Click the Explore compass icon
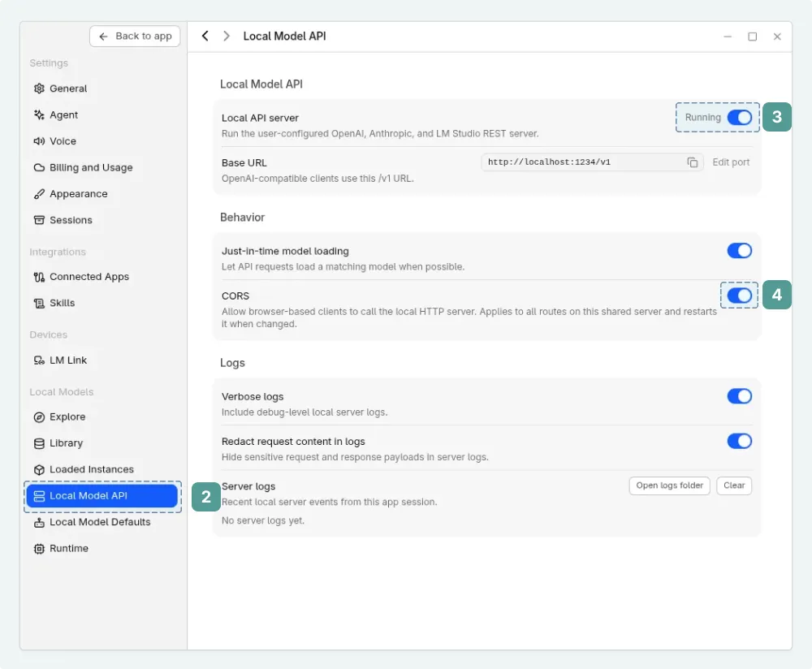This screenshot has height=669, width=812. tap(39, 417)
